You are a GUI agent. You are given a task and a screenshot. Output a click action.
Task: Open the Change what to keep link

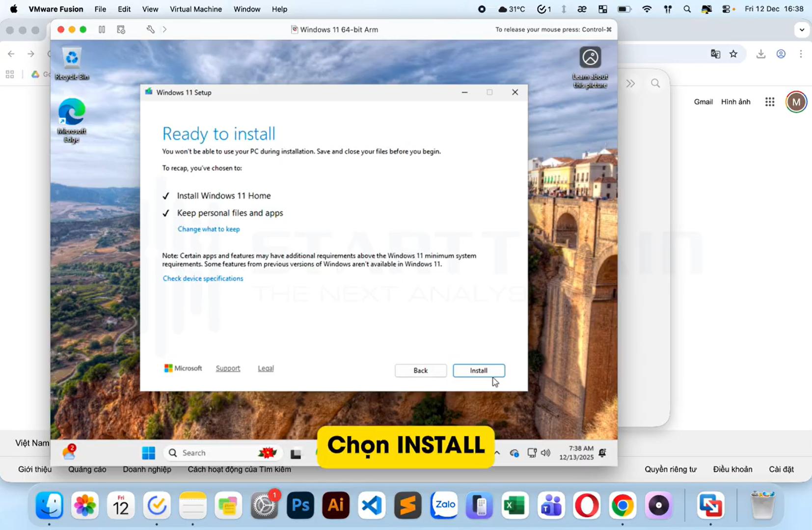tap(209, 229)
